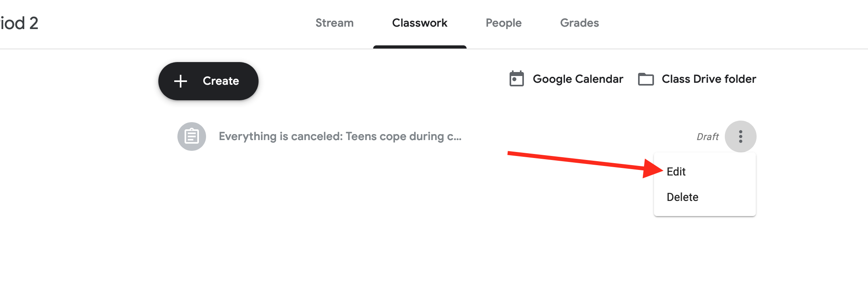
Task: Click the Create button label
Action: pos(221,81)
